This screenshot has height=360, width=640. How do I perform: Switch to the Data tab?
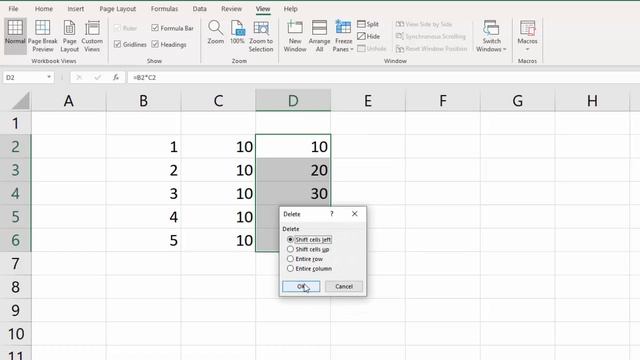tap(200, 9)
